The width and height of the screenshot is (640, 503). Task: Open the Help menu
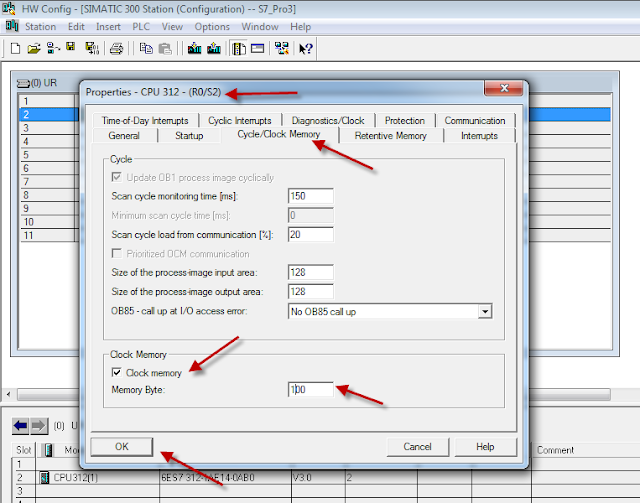(x=300, y=27)
